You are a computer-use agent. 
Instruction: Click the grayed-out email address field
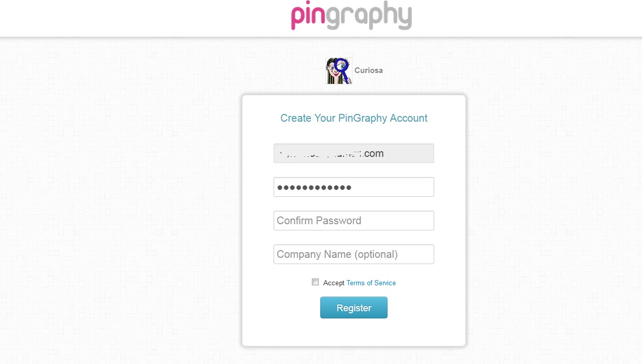click(353, 153)
